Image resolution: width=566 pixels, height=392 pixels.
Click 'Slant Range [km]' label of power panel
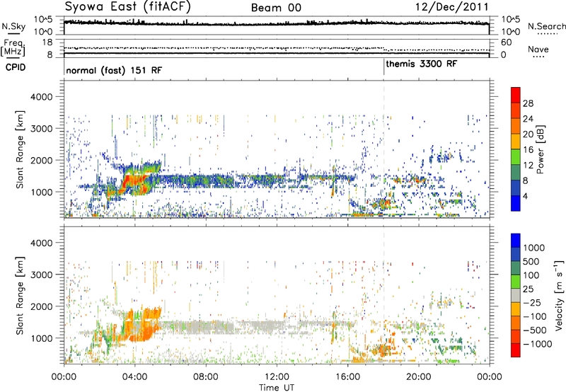tap(20, 149)
